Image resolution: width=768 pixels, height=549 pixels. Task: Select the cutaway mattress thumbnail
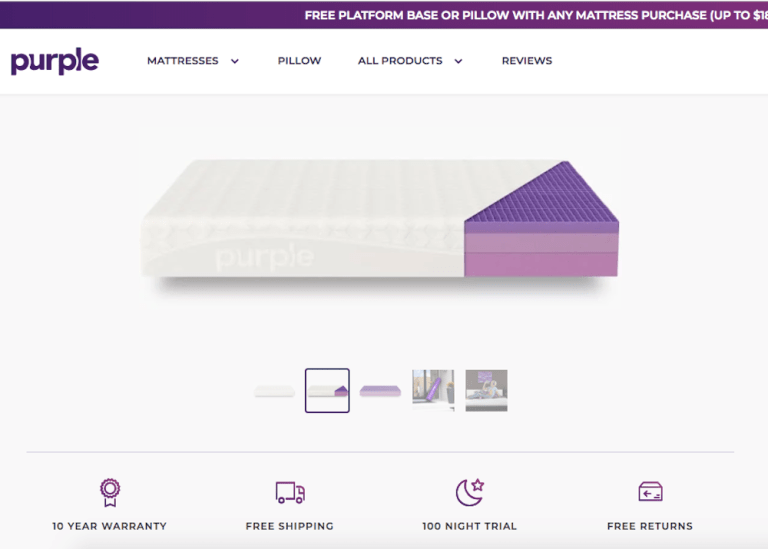click(x=327, y=391)
